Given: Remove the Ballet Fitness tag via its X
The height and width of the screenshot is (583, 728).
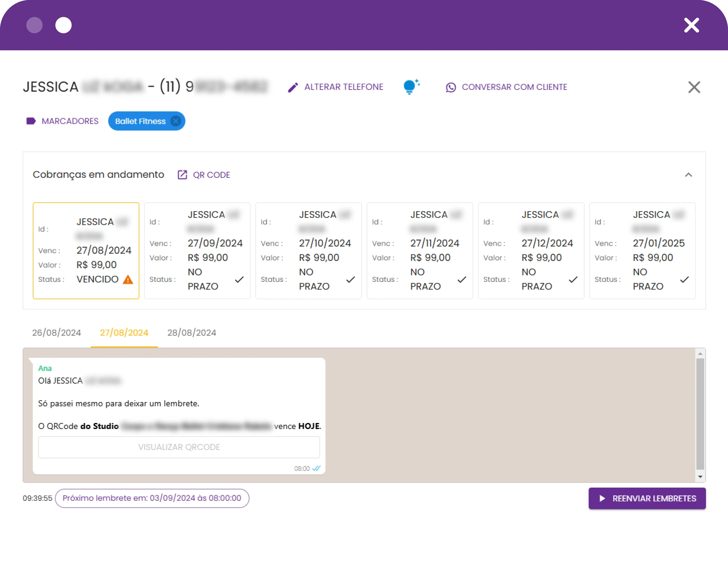Looking at the screenshot, I should point(176,121).
